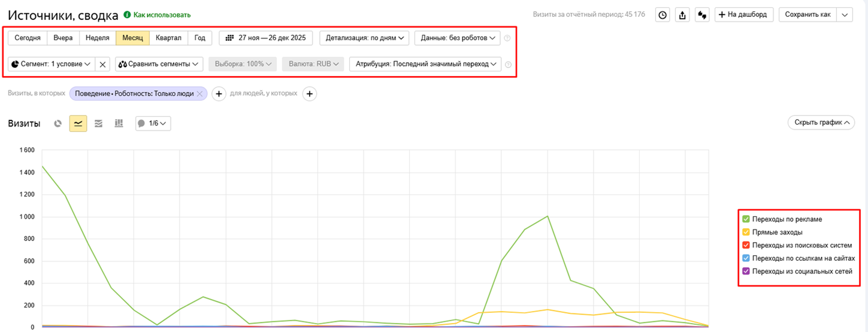Switch to the 'Квартал' period tab
Image resolution: width=868 pixels, height=332 pixels.
pyautogui.click(x=168, y=38)
